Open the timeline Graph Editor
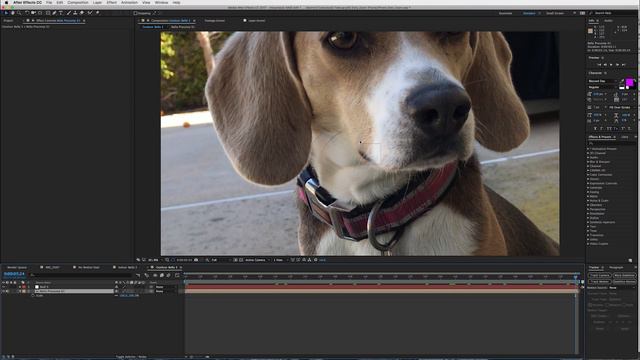The height and width of the screenshot is (360, 640). (177, 275)
